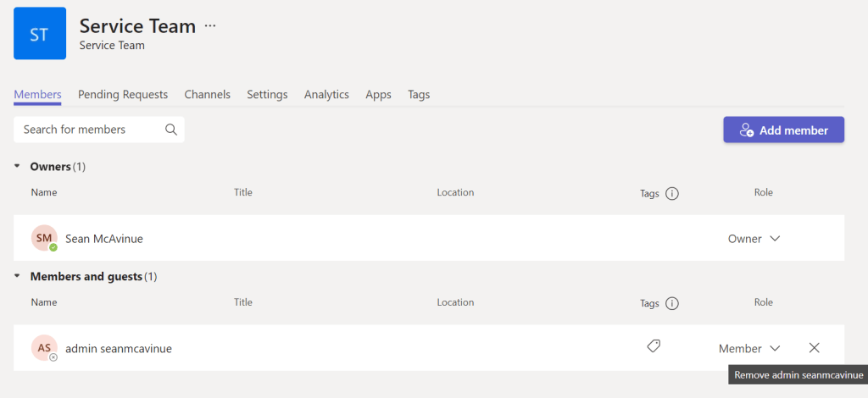
Task: Click admin seanmcavinue's AS avatar
Action: pos(44,348)
